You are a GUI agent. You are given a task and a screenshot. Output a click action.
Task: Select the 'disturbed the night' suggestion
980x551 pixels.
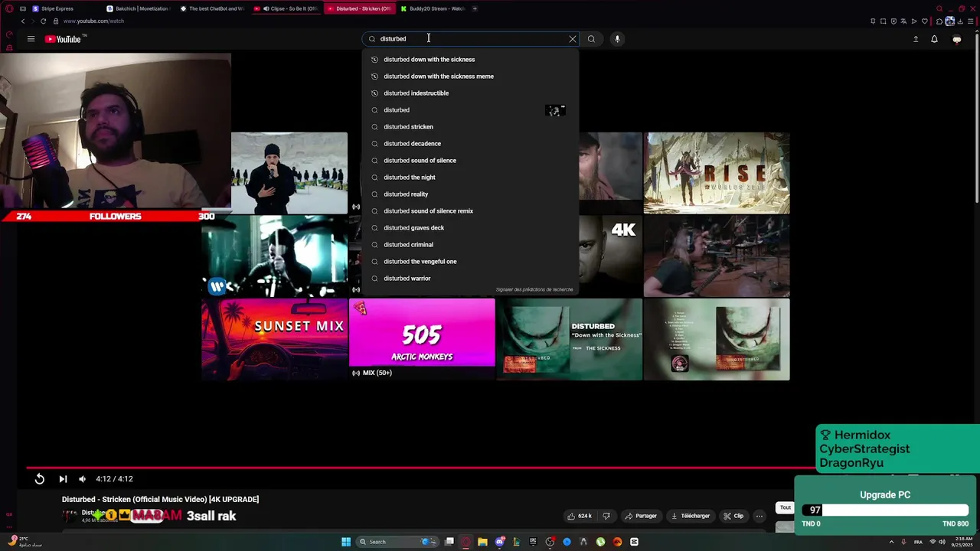pos(471,178)
